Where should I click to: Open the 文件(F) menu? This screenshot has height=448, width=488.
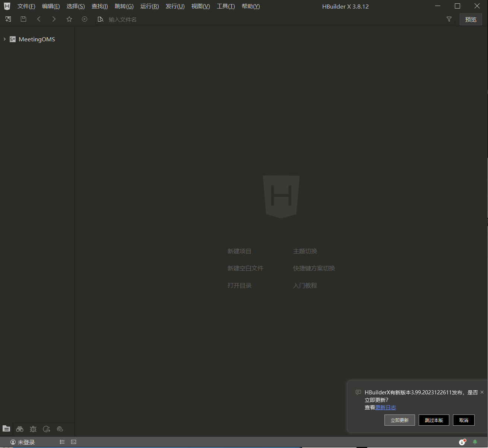click(26, 6)
